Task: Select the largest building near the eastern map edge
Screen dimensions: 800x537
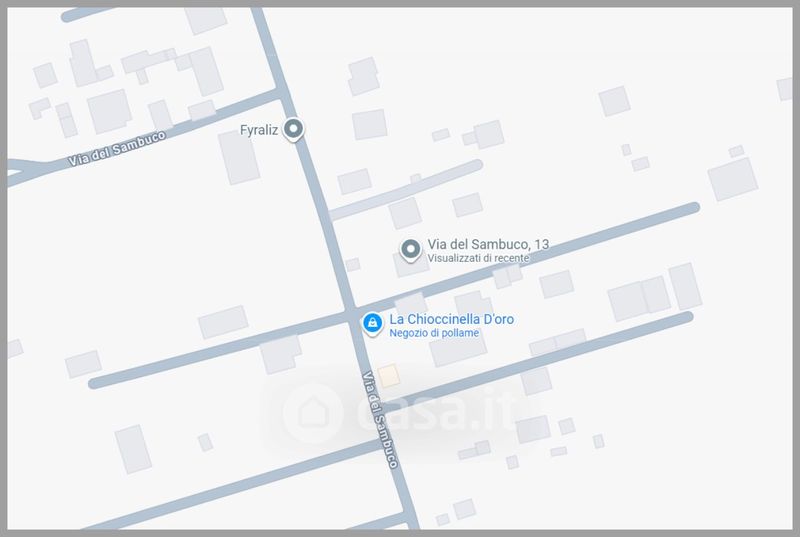Action: point(733,179)
